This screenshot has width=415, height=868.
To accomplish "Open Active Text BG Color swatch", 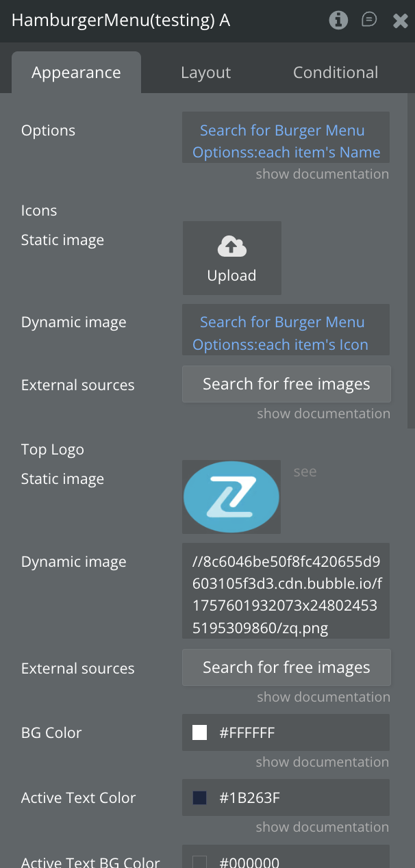I will pyautogui.click(x=199, y=862).
